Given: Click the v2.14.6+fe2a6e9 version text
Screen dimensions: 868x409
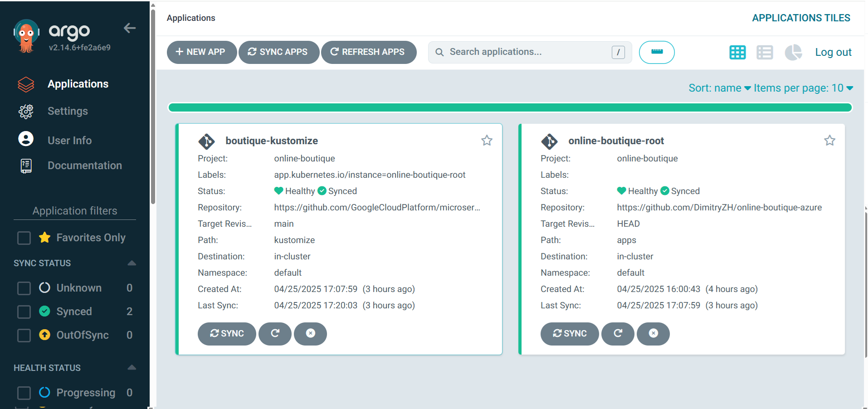Looking at the screenshot, I should pyautogui.click(x=80, y=47).
